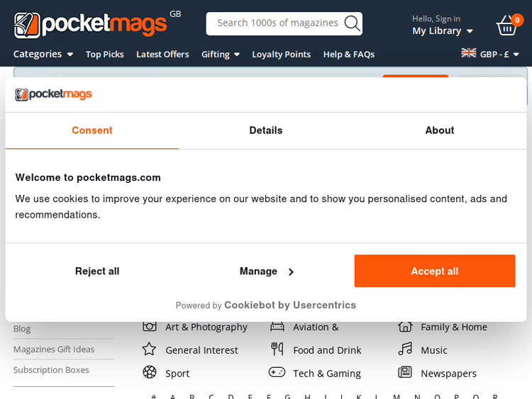Expand the My Library menu
Screen dimensions: 532x399
(x=443, y=31)
